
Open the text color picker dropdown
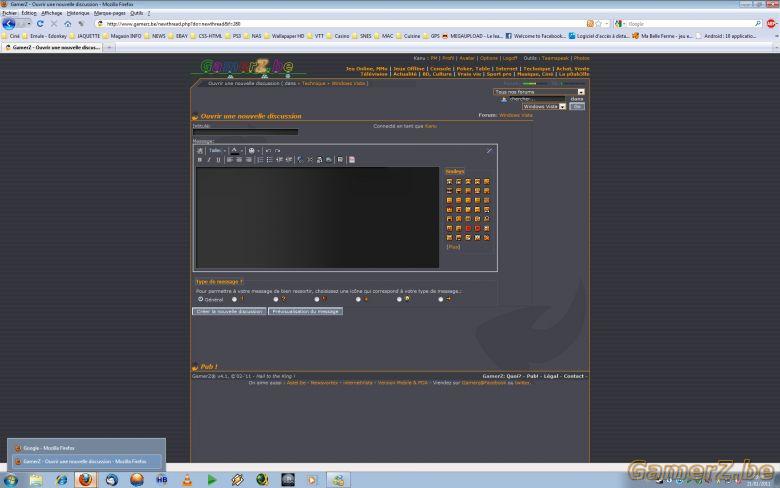point(242,151)
